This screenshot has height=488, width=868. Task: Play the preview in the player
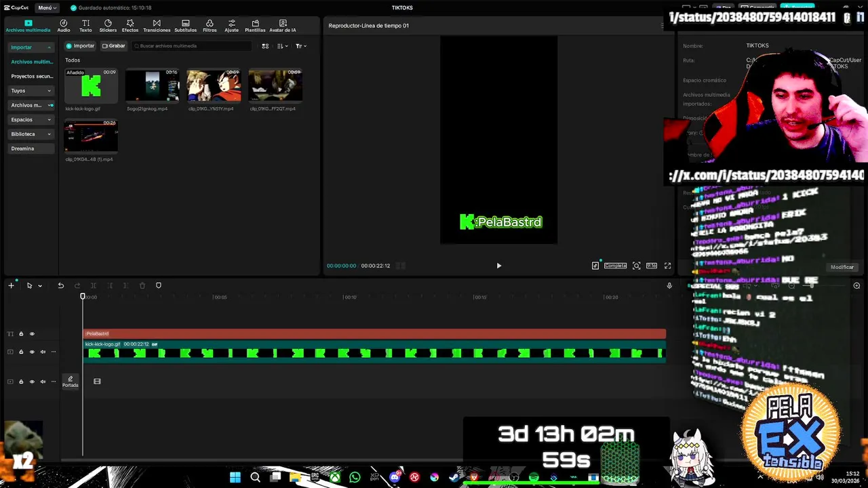(x=498, y=266)
